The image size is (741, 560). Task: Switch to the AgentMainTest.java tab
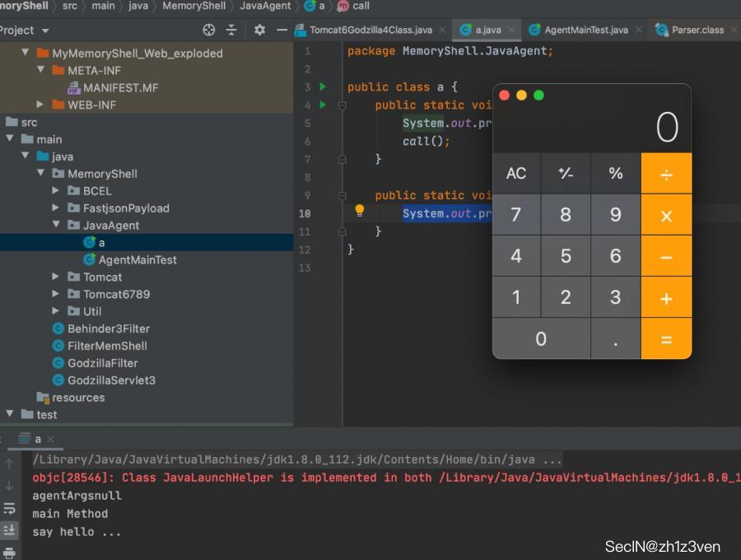tap(585, 30)
